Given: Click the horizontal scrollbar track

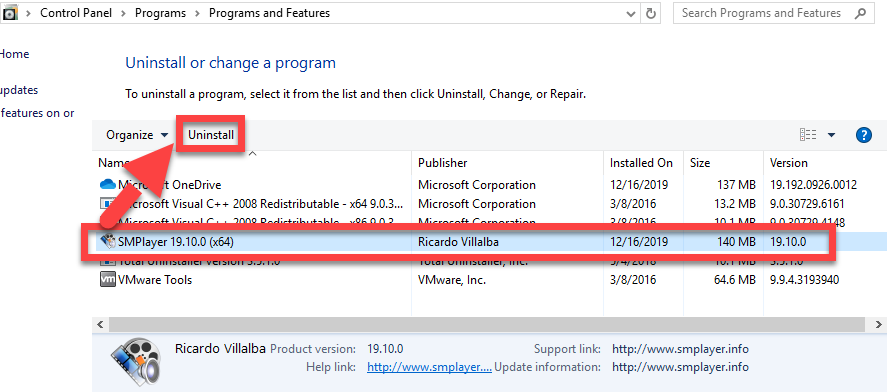Looking at the screenshot, I should [x=486, y=324].
